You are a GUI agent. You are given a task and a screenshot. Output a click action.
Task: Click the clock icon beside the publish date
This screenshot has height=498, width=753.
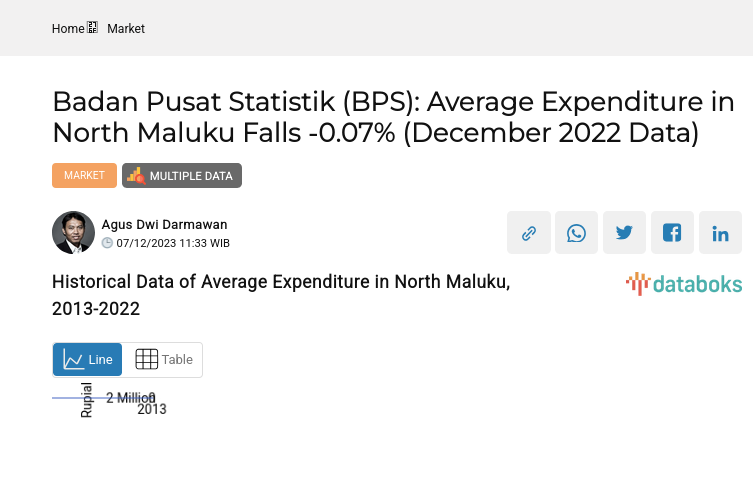click(108, 243)
